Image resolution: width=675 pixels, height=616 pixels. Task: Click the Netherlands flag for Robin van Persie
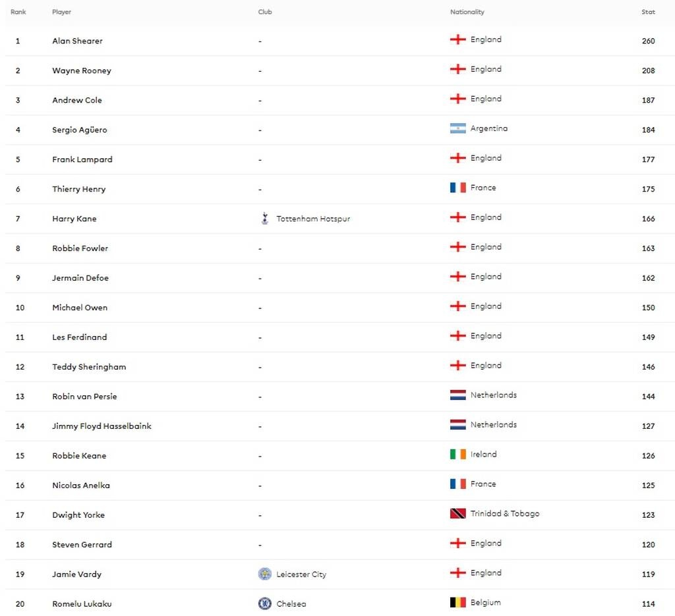click(458, 395)
